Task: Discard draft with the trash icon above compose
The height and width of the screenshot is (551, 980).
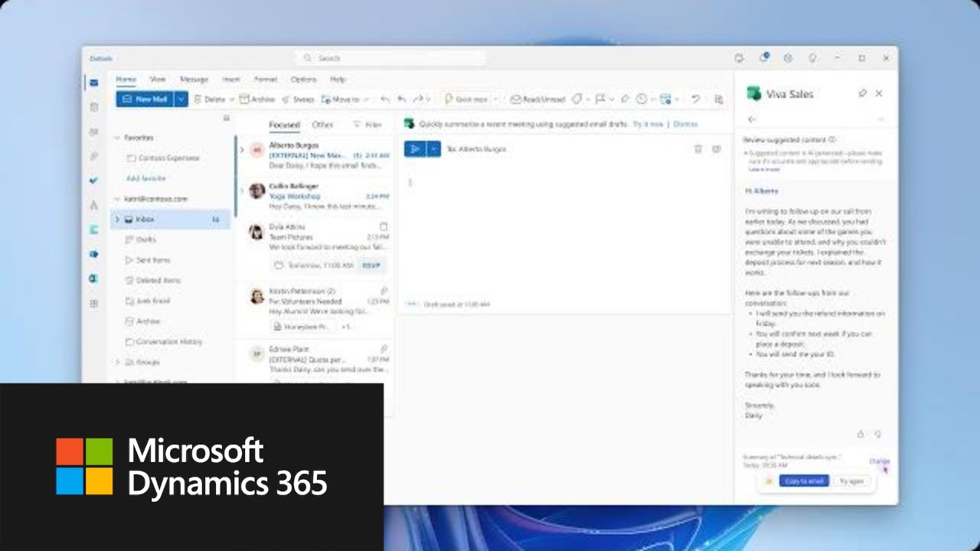Action: pyautogui.click(x=698, y=149)
